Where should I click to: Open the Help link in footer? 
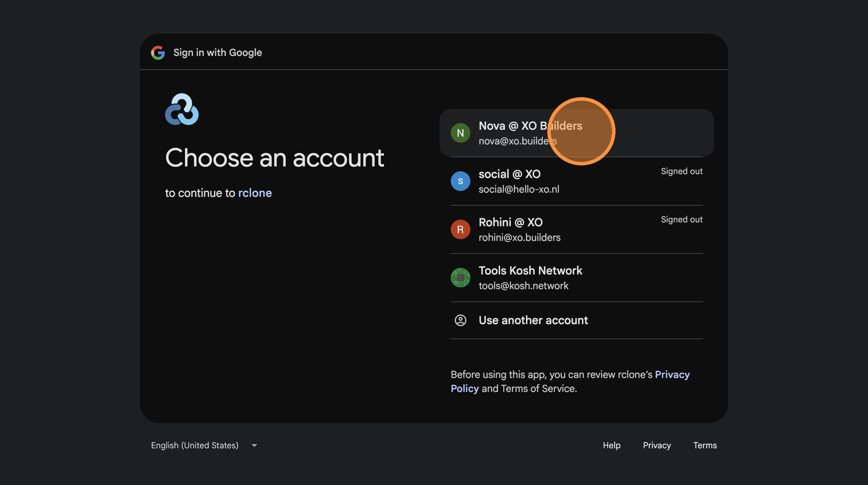612,445
